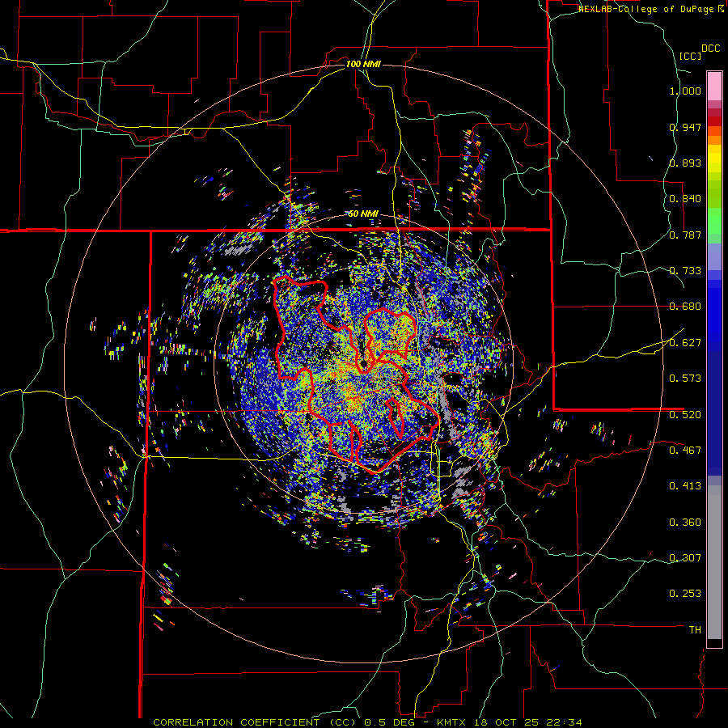Click the DCC label above the color bar

pyautogui.click(x=710, y=49)
